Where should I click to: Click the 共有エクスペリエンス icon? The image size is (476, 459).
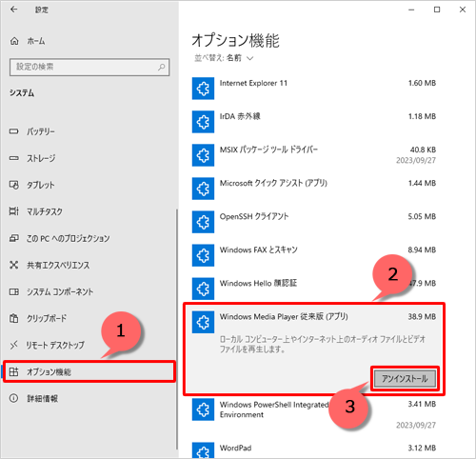[13, 265]
